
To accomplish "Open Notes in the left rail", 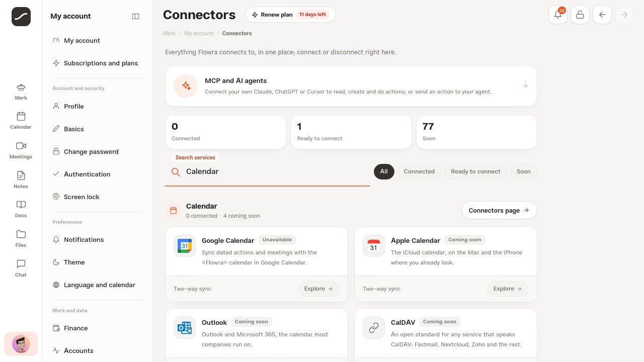I will (21, 180).
